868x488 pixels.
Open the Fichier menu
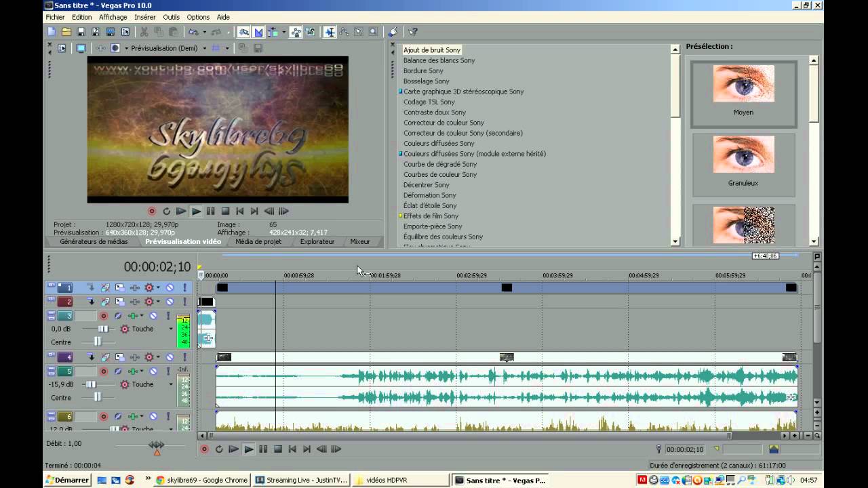[56, 17]
